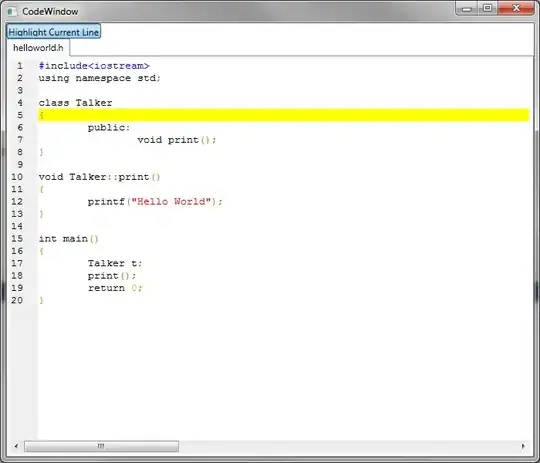540x463 pixels.
Task: Click the opening brace on line 11
Action: pos(41,189)
